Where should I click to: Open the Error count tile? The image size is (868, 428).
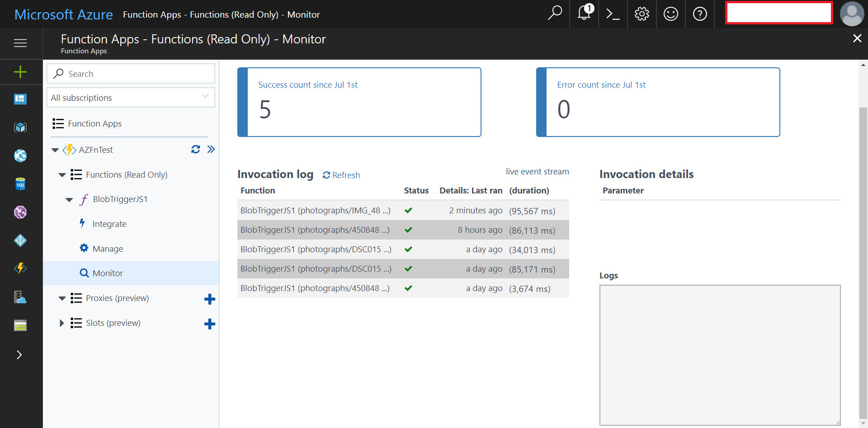[x=658, y=102]
